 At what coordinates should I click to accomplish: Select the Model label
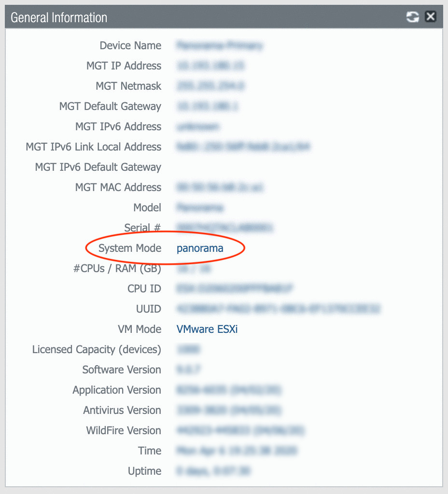[x=147, y=207]
